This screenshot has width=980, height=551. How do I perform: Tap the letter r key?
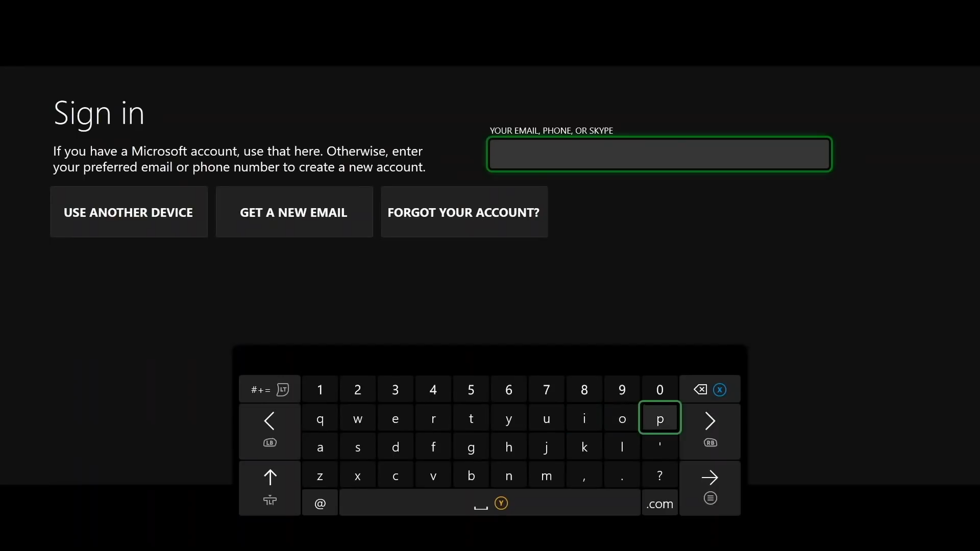point(433,418)
